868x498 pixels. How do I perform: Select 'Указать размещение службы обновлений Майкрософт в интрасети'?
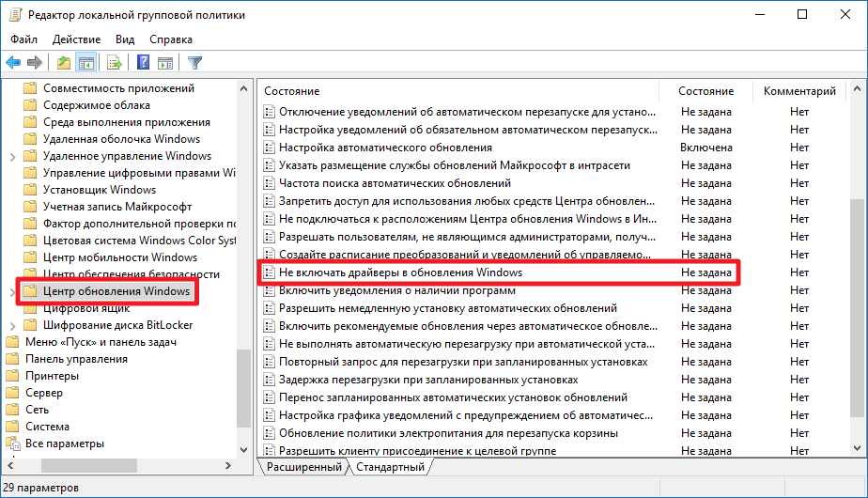click(x=455, y=165)
